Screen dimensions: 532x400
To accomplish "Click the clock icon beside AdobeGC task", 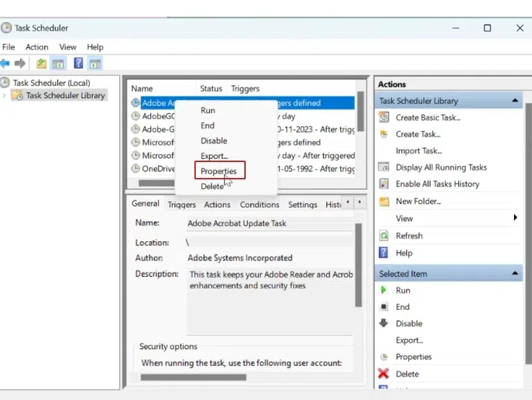I will (136, 116).
